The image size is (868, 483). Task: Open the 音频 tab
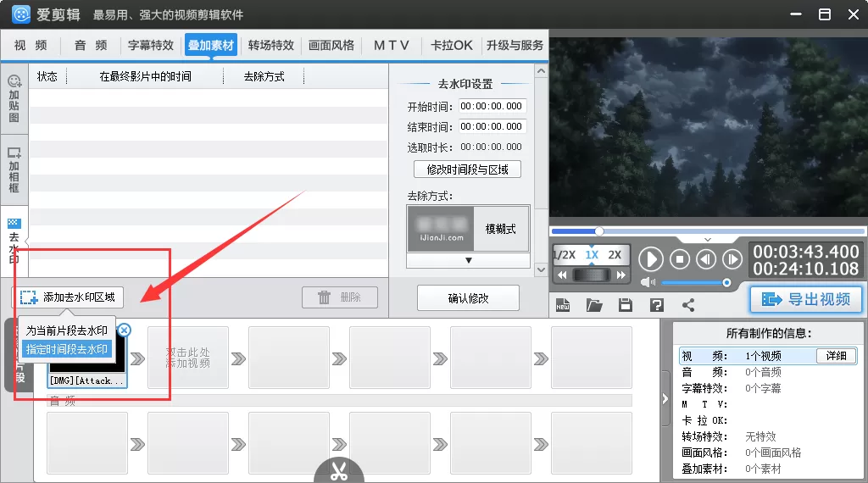click(91, 46)
